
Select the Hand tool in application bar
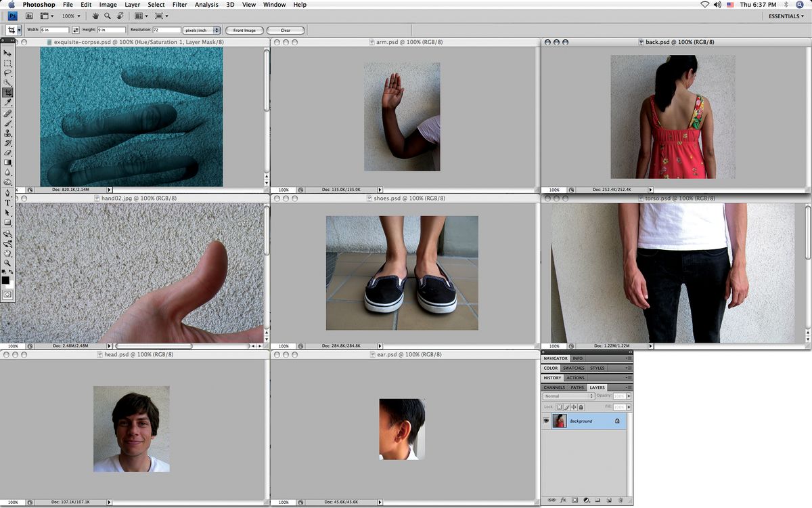tap(95, 16)
